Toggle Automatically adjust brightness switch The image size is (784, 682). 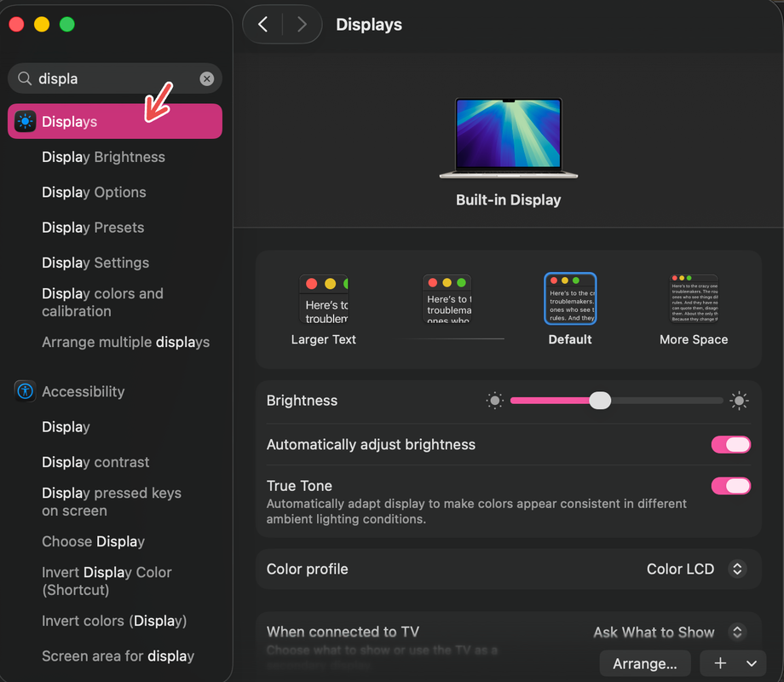[x=731, y=444]
